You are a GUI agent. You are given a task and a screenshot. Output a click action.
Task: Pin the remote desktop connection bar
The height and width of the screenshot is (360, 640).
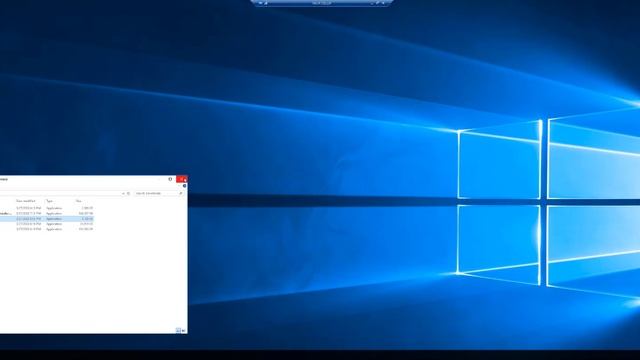pos(261,3)
